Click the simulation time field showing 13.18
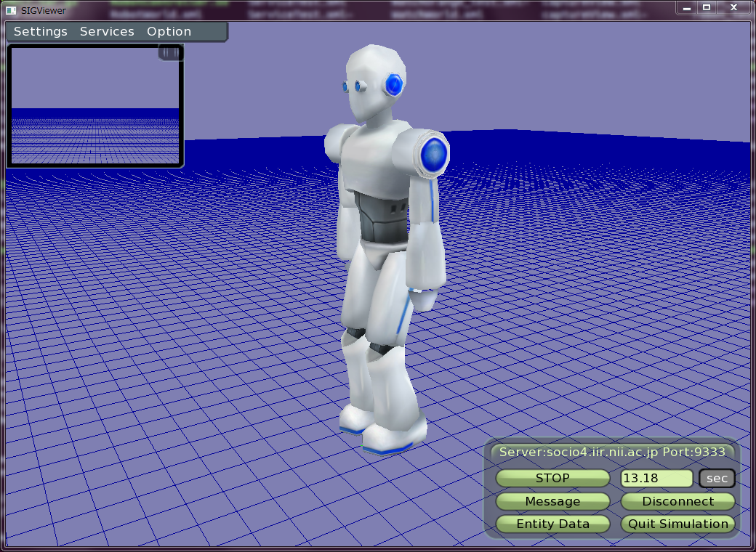The width and height of the screenshot is (756, 552). tap(656, 478)
